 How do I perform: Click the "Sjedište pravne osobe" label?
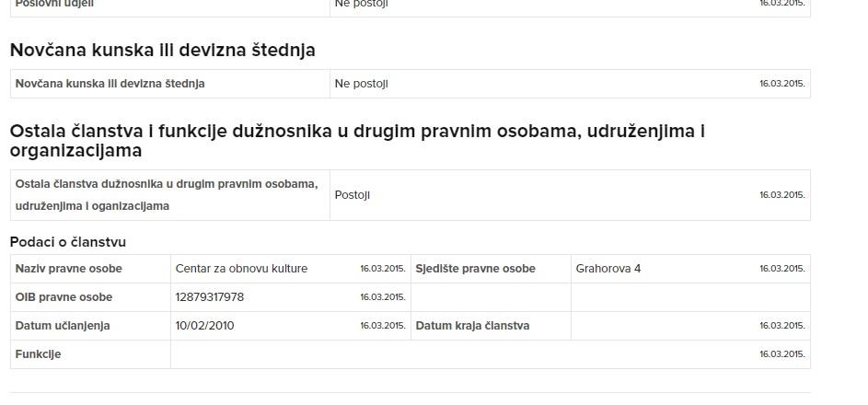pyautogui.click(x=475, y=269)
